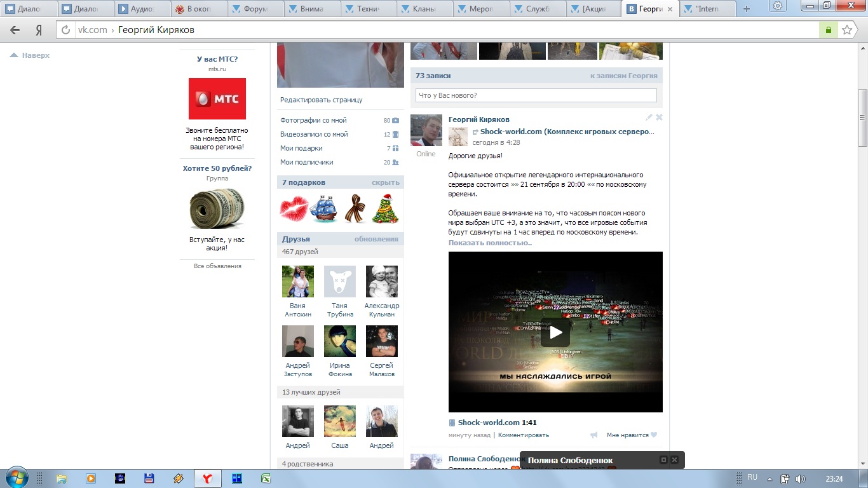Image resolution: width=868 pixels, height=488 pixels.
Task: Click heart icon next to Мне нравится
Action: [654, 435]
